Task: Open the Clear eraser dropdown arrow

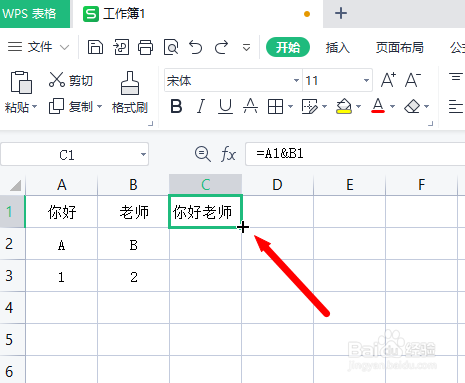Action: tap(427, 107)
